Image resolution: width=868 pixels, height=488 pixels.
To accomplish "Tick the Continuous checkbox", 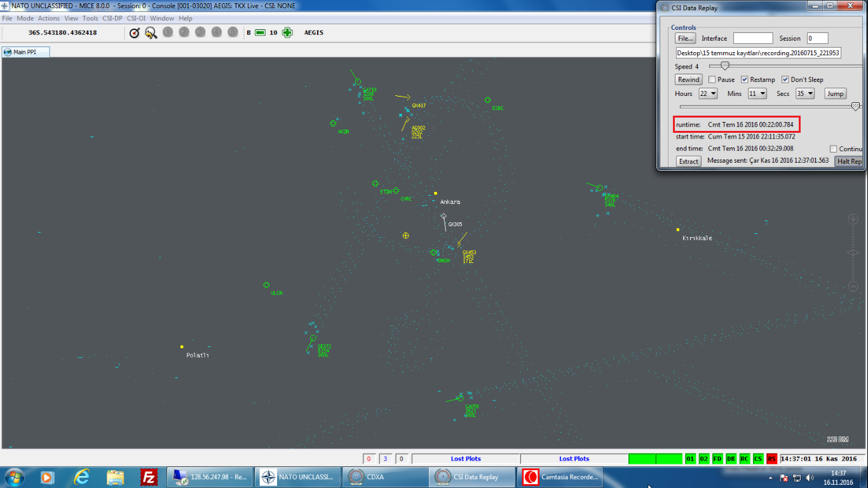I will tap(833, 149).
